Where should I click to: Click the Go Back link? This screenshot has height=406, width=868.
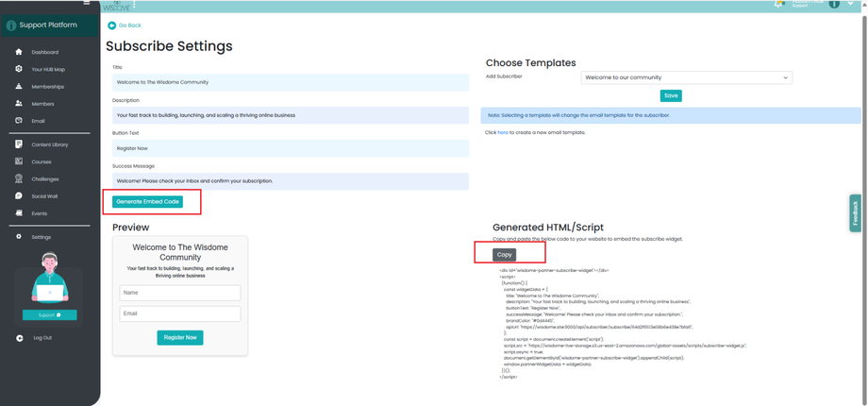(125, 25)
